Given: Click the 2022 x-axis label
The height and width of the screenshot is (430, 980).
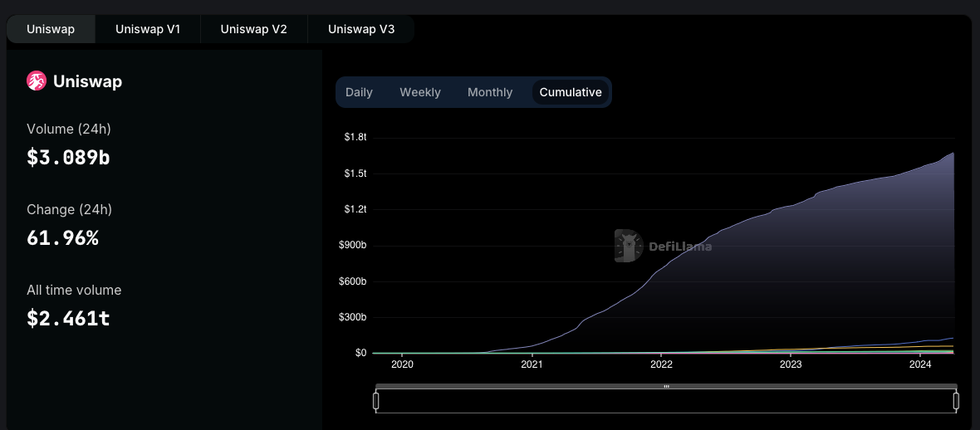Looking at the screenshot, I should click(661, 364).
